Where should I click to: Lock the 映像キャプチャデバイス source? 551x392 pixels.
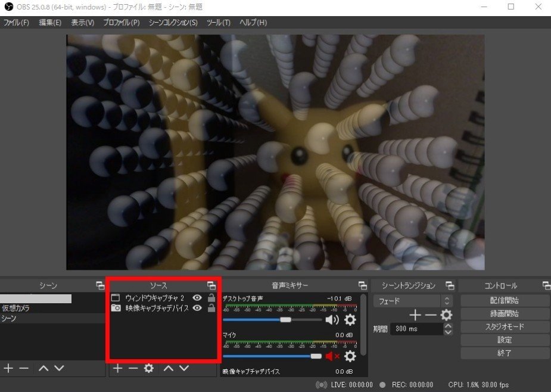pos(211,307)
